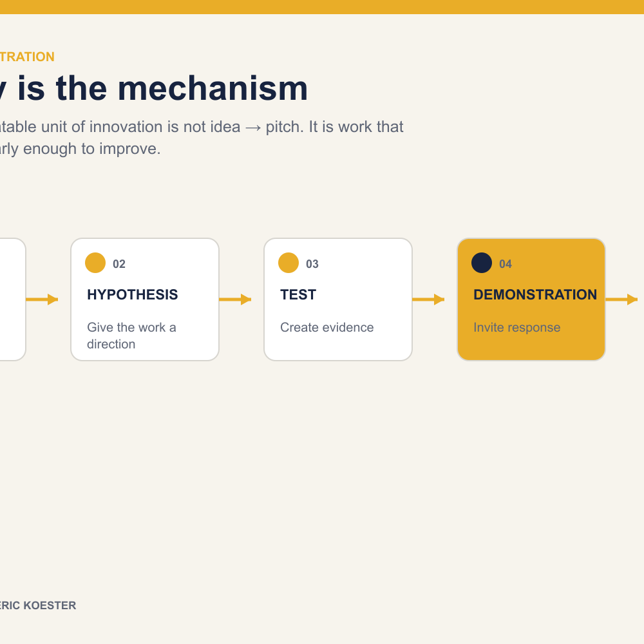Screen dimensions: 644x644
Task: Click arrow between Hypothesis and Test cards
Action: 235,299
